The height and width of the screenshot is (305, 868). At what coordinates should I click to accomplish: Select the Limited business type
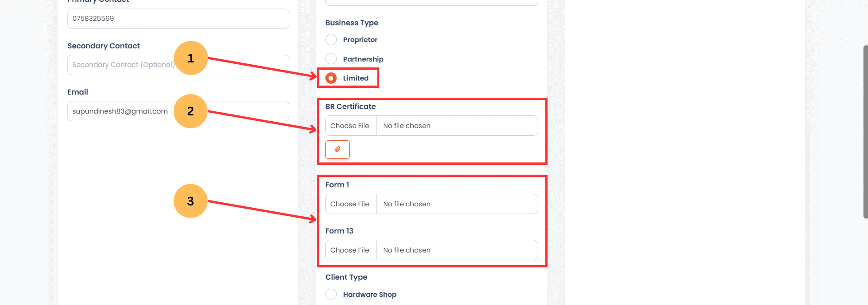[x=331, y=77]
